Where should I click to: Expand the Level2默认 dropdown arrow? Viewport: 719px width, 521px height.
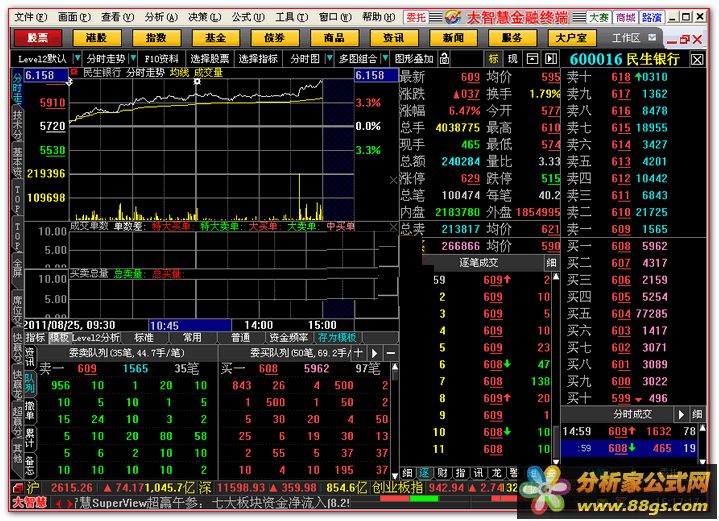[x=77, y=59]
